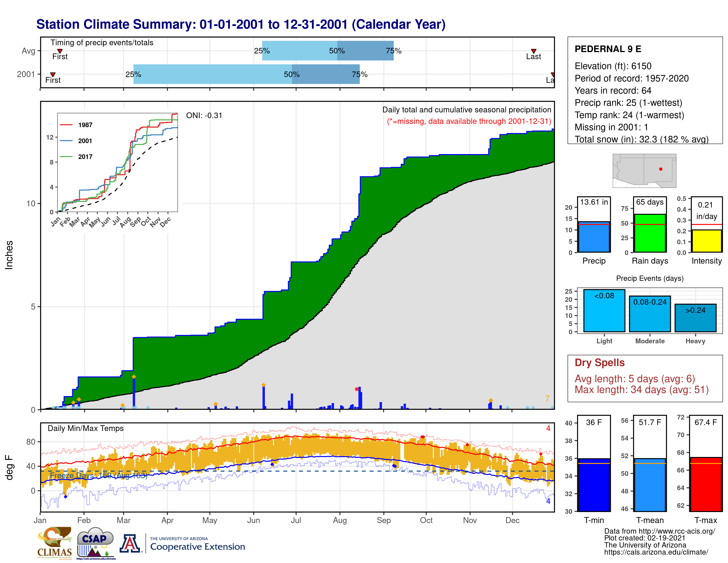Click the Light <0.08 precip events bar

coord(604,310)
